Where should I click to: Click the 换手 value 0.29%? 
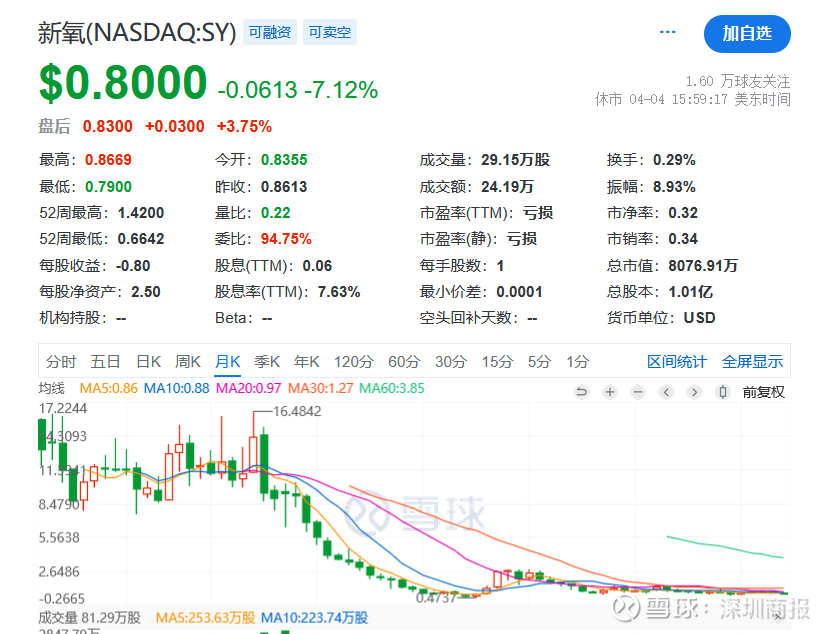coord(674,160)
